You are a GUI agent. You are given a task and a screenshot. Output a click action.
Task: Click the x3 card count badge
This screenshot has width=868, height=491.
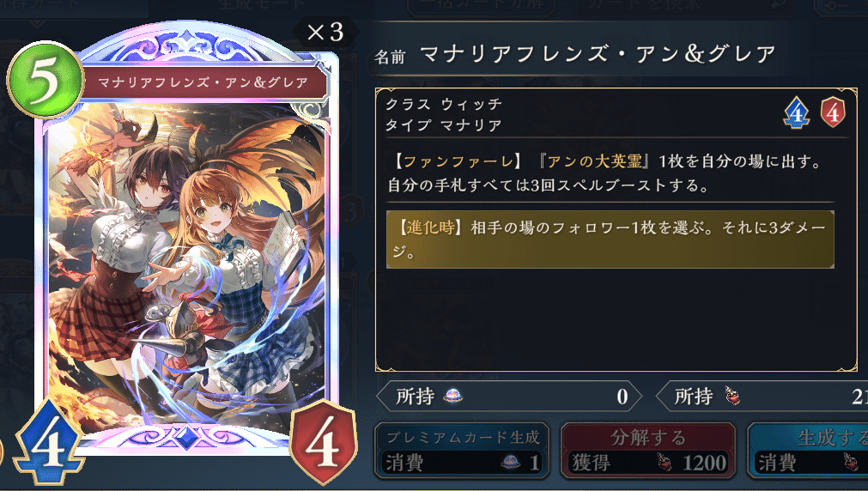coord(325,32)
